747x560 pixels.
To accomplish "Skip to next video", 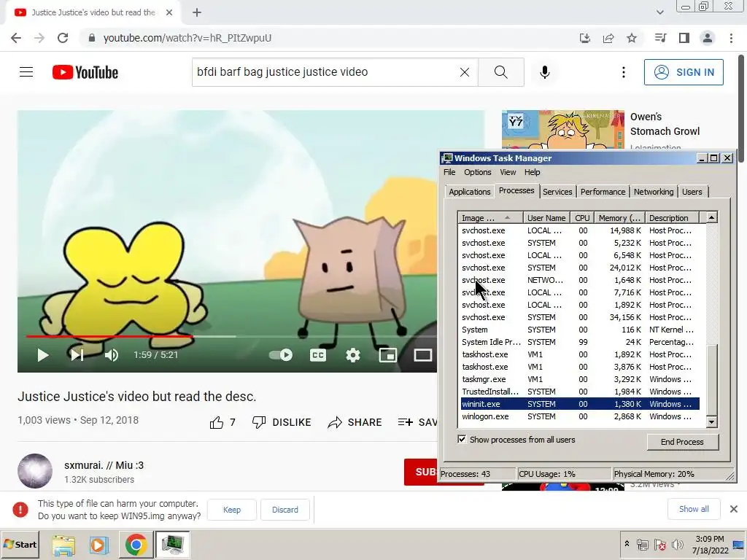I will tap(77, 355).
